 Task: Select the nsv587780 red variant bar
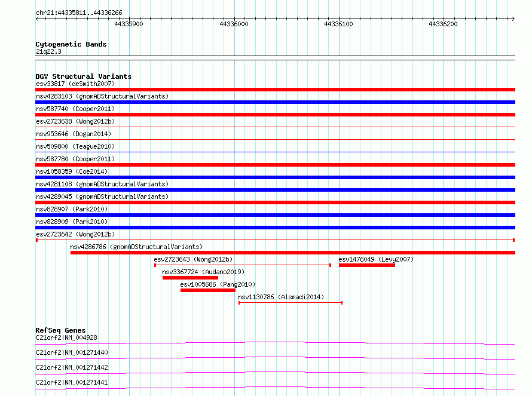(x=275, y=165)
